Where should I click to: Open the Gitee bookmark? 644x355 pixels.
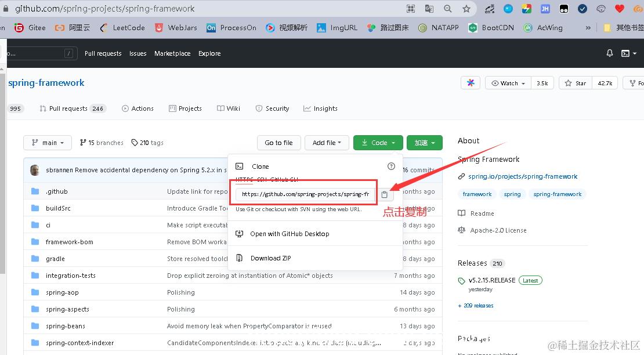pos(30,27)
